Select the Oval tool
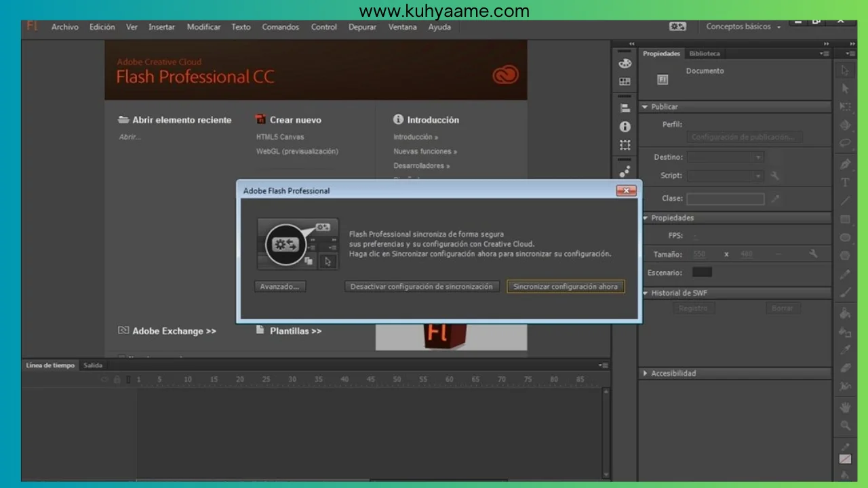868x488 pixels. tap(845, 238)
